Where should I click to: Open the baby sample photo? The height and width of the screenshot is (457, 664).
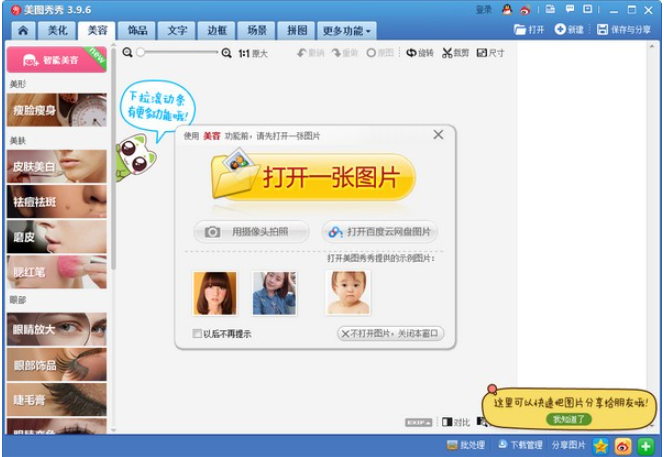coord(348,293)
